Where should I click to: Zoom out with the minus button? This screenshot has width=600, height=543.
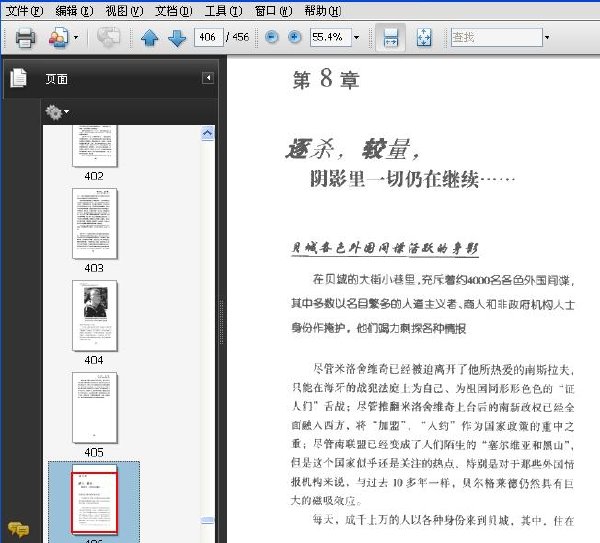tap(272, 37)
